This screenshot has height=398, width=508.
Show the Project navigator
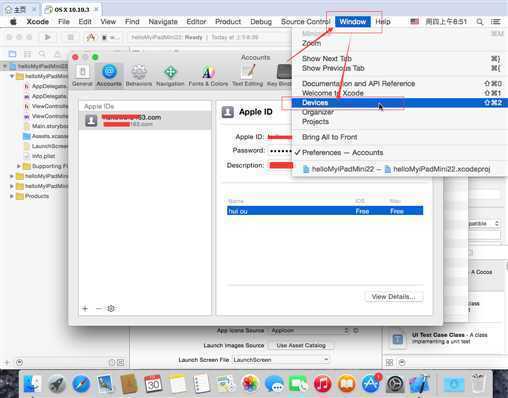click(x=12, y=54)
